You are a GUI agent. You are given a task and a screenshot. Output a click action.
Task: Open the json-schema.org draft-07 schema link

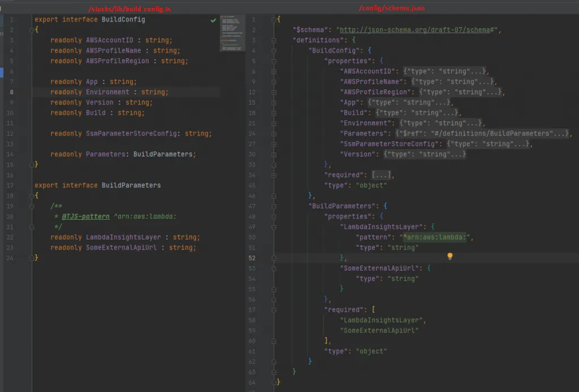(x=417, y=30)
